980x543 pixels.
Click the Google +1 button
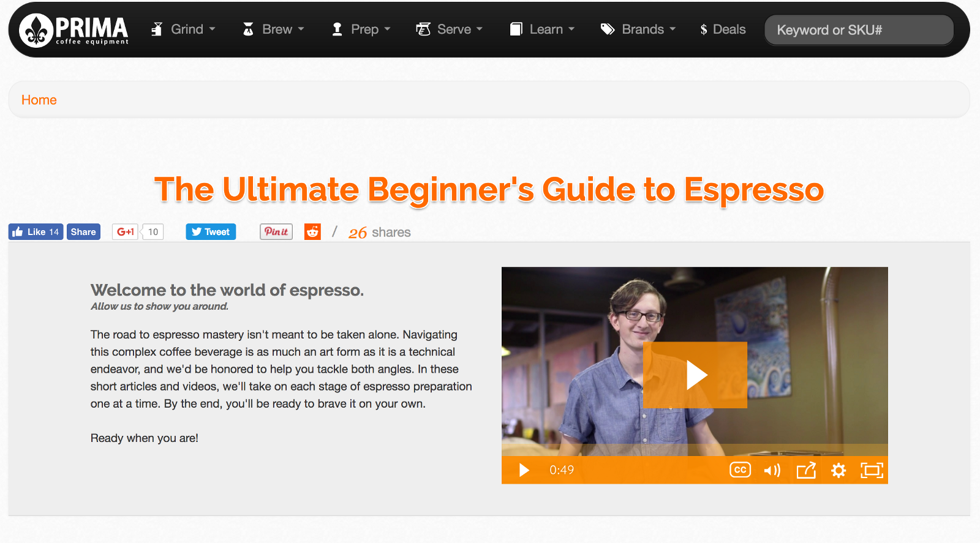pos(126,232)
